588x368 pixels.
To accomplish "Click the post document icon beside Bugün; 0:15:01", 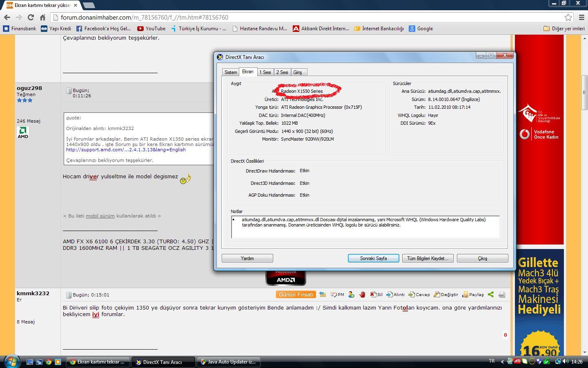I will tap(69, 295).
